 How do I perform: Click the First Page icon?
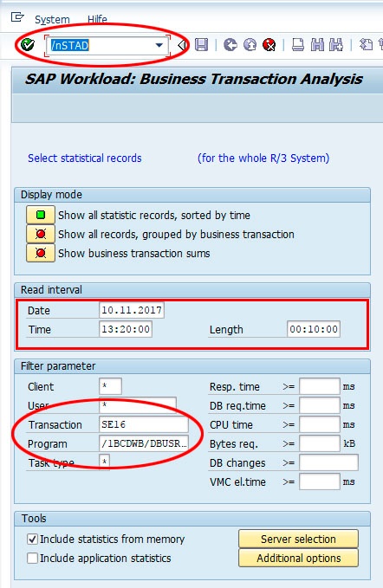click(x=366, y=45)
